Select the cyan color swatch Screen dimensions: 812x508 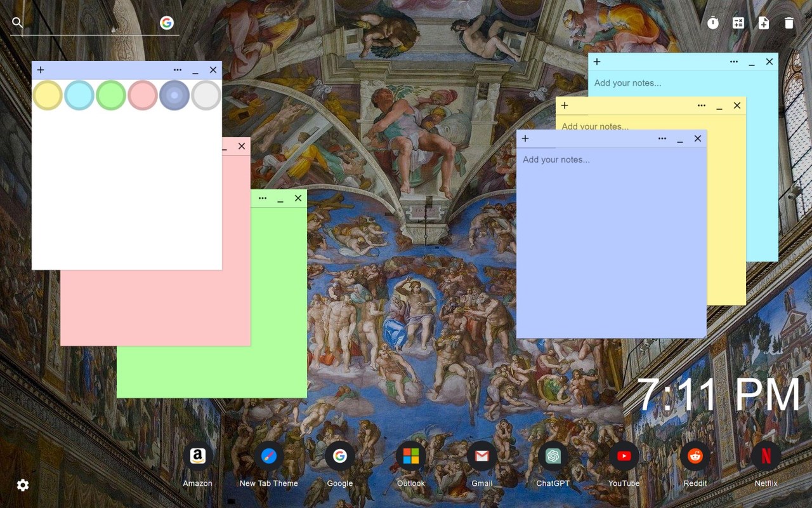coord(79,95)
